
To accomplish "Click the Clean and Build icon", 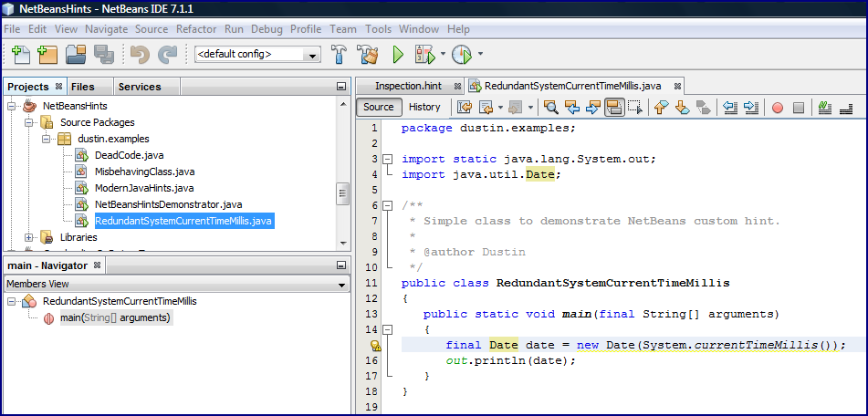I will [367, 54].
